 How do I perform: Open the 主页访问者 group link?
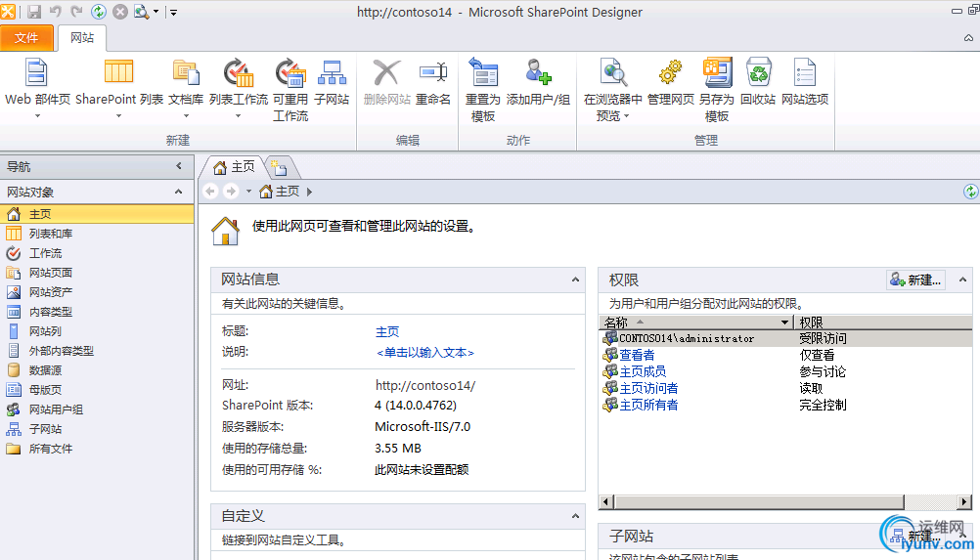(x=648, y=388)
